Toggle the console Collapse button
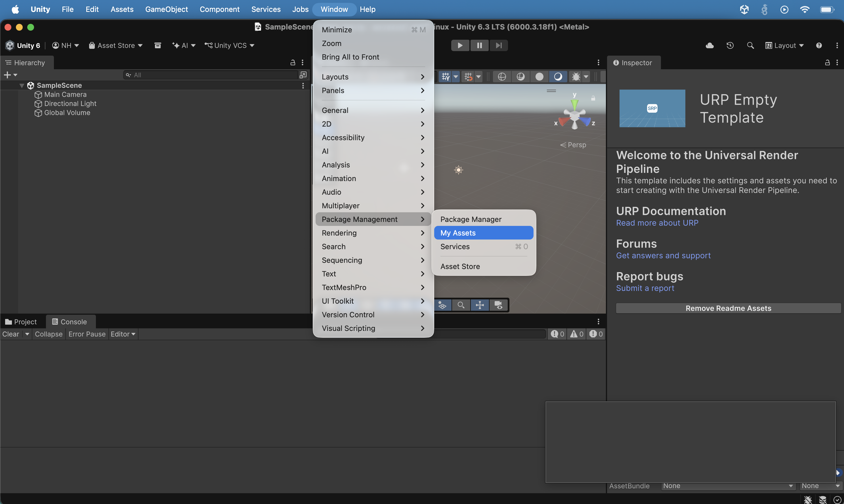844x504 pixels. coord(49,334)
